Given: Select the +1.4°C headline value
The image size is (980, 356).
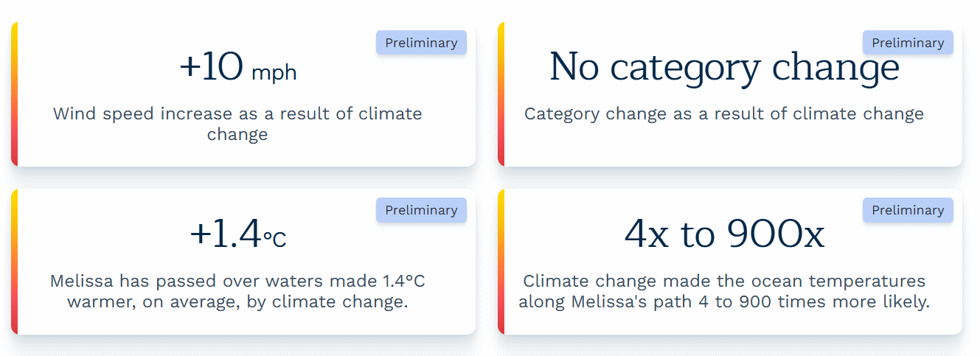Looking at the screenshot, I should 237,236.
